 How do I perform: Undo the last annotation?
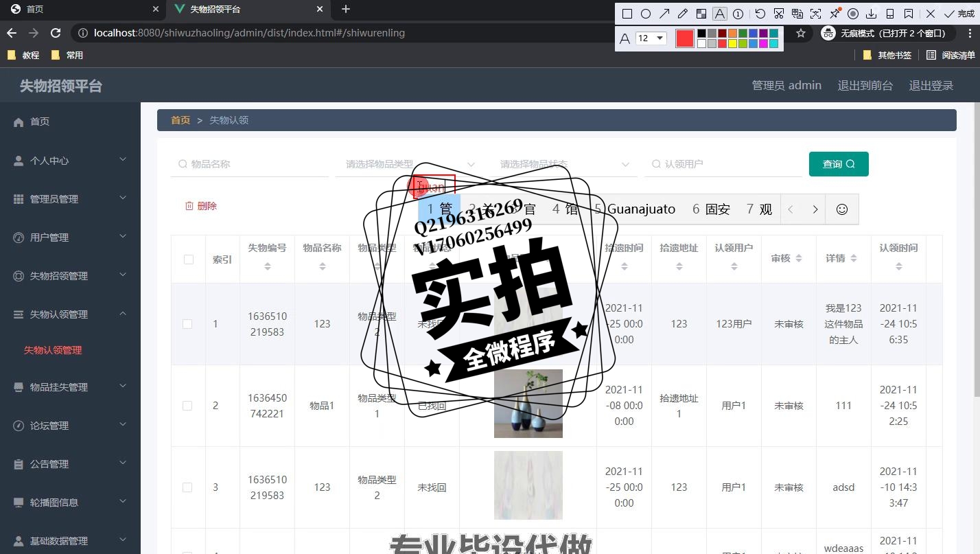coord(760,14)
